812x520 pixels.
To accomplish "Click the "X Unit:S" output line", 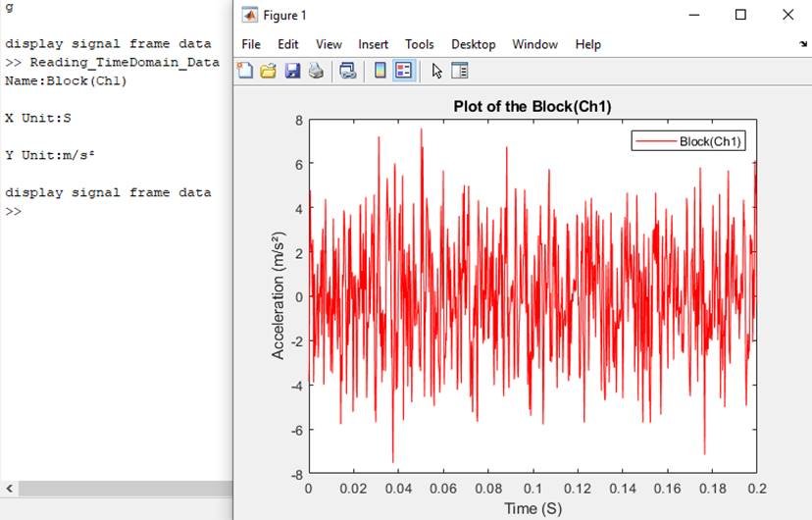I will [x=38, y=118].
